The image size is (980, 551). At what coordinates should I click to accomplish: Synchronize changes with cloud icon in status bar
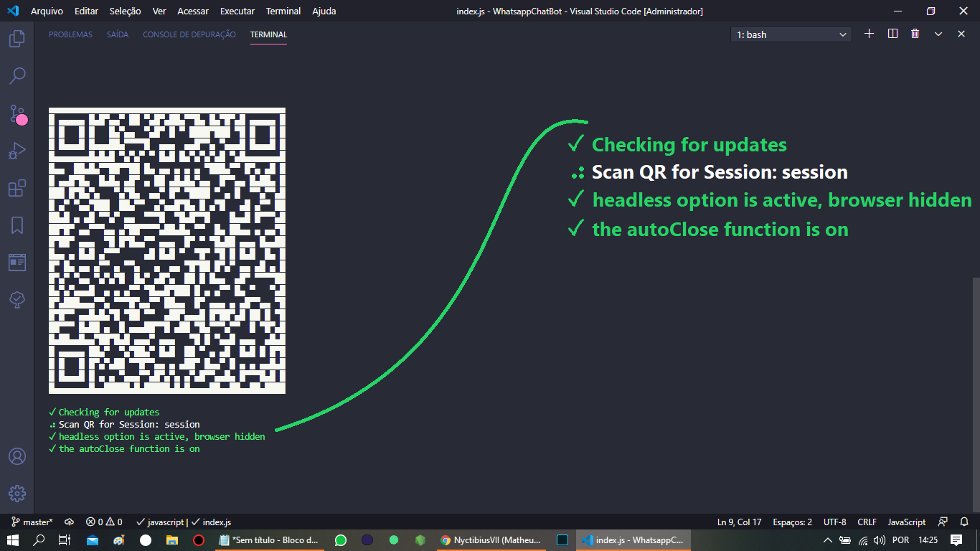click(x=70, y=522)
